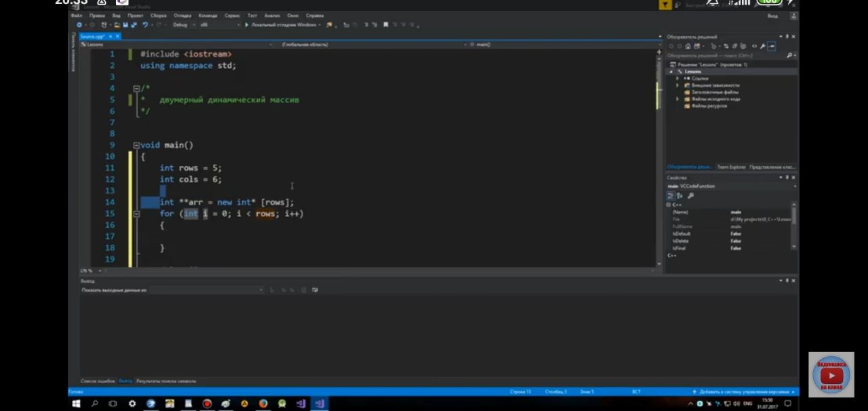The height and width of the screenshot is (411, 868).
Task: Open the Вид menu
Action: [x=116, y=15]
